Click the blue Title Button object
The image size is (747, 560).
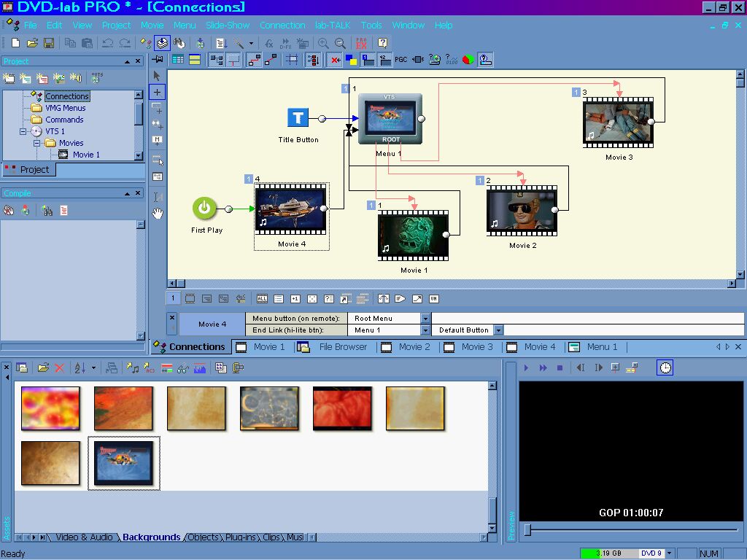[298, 117]
